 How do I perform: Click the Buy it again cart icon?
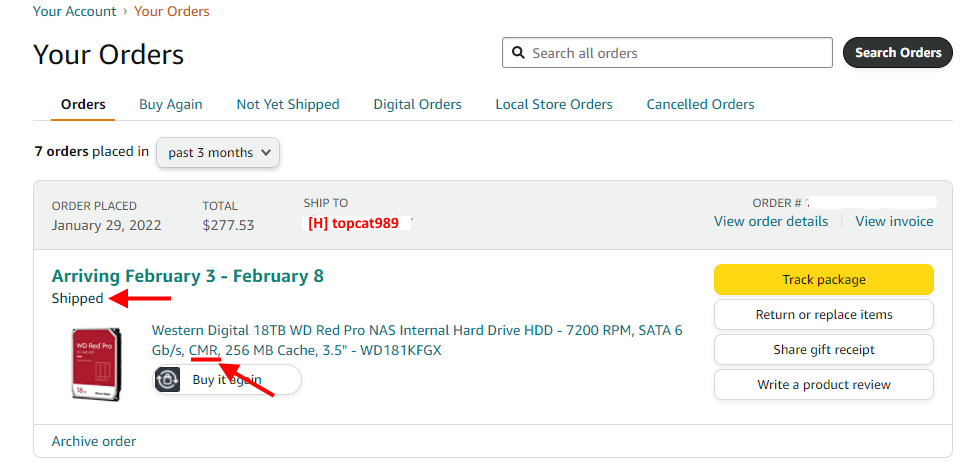tap(168, 380)
